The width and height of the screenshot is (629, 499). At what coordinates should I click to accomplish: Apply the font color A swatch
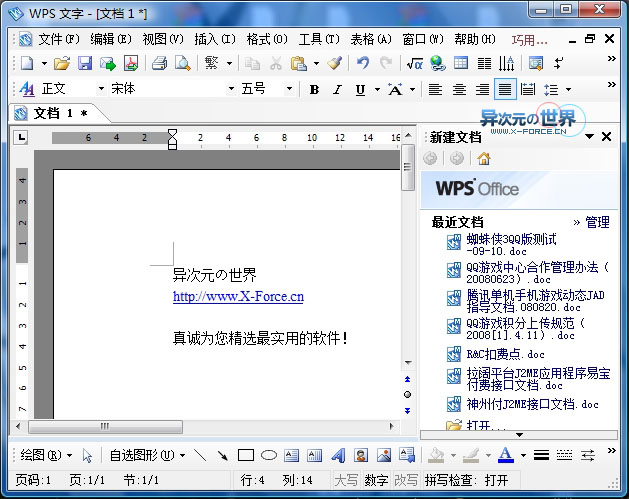tap(505, 455)
